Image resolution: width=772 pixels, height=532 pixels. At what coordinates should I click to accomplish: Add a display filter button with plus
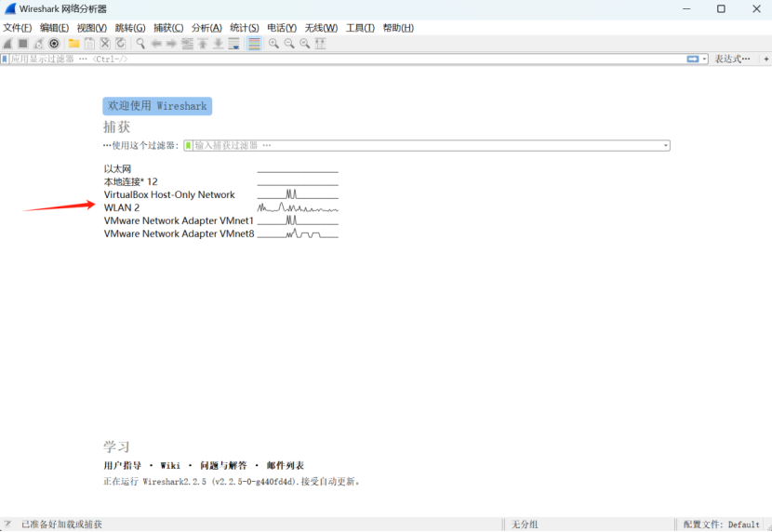point(766,59)
